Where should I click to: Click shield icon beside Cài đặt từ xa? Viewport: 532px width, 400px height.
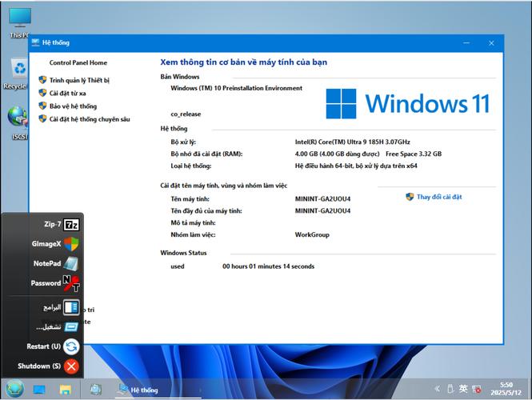coord(42,93)
